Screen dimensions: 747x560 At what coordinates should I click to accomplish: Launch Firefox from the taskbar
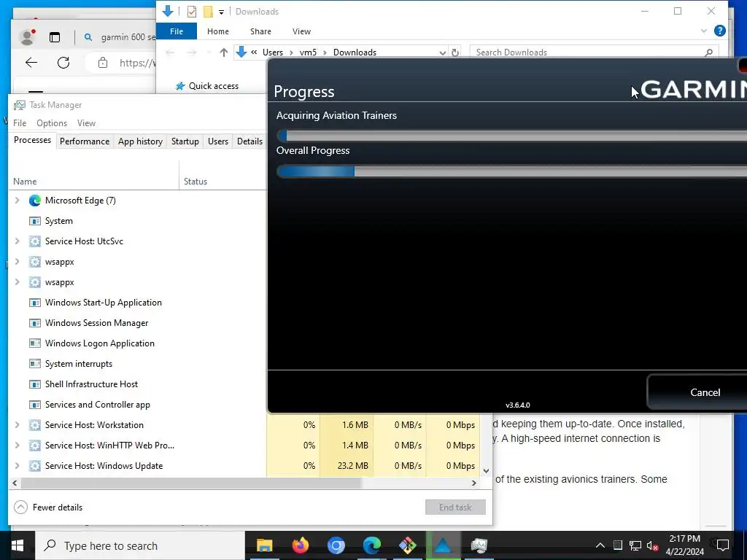300,545
